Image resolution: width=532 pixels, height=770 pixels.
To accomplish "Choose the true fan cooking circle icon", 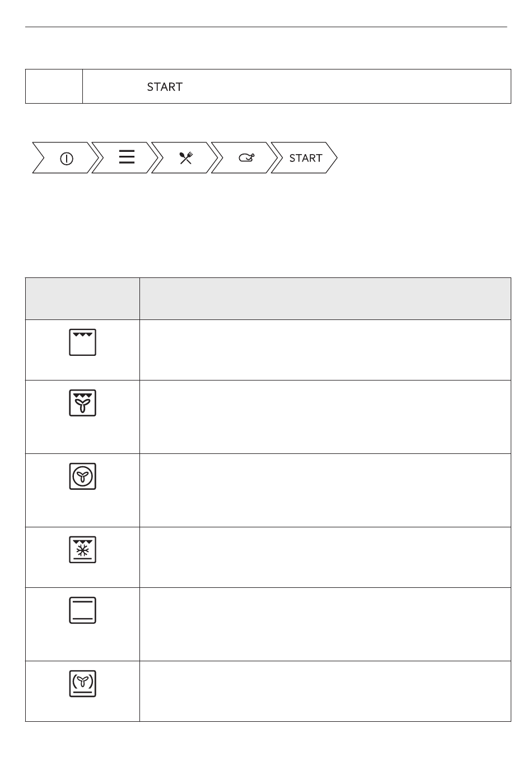I will pos(83,476).
